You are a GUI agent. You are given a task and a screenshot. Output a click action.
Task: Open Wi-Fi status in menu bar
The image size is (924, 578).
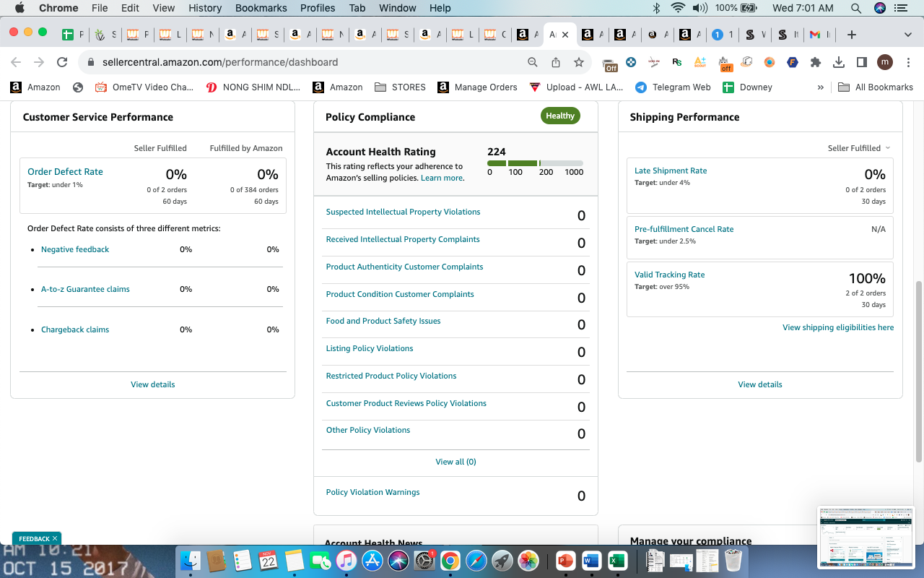[x=677, y=8]
